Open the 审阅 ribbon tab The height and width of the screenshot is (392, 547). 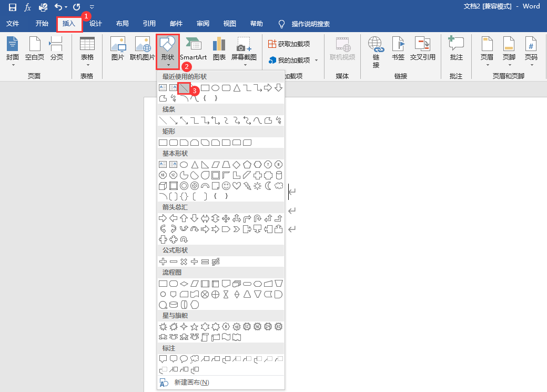pyautogui.click(x=203, y=24)
